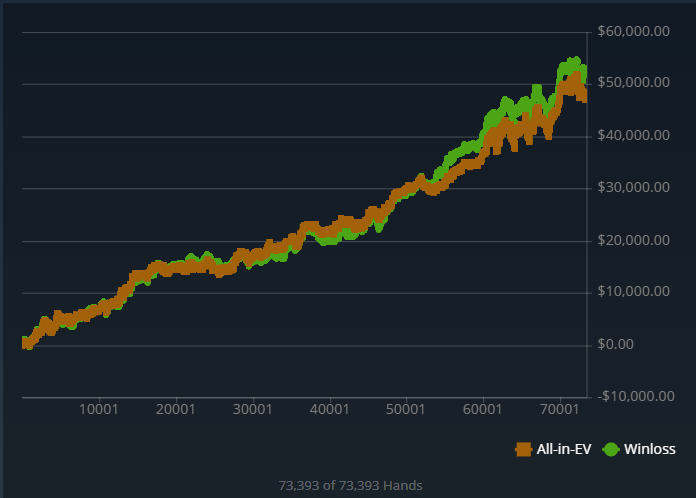Click the $30,000.00 y-axis label
Screen dimensions: 696x498
[632, 188]
